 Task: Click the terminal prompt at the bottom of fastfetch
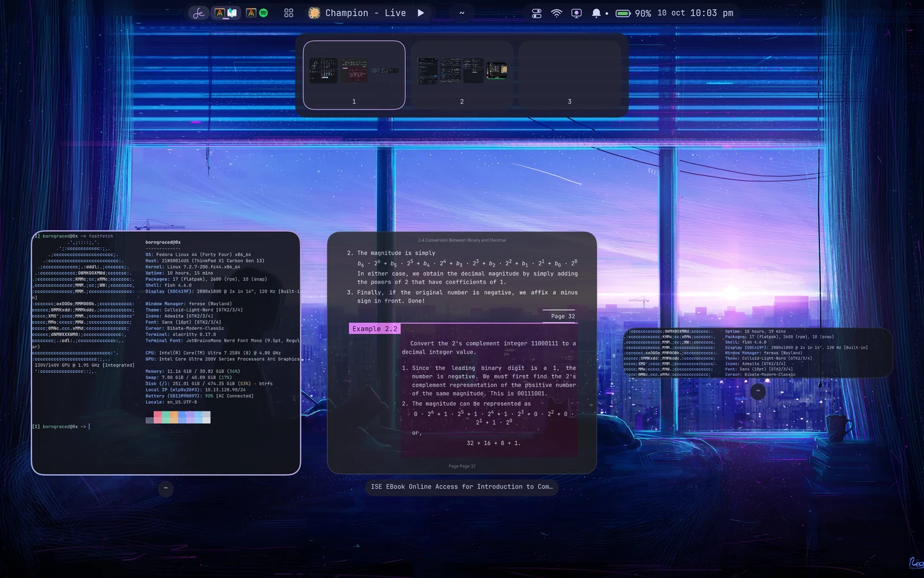tap(61, 426)
